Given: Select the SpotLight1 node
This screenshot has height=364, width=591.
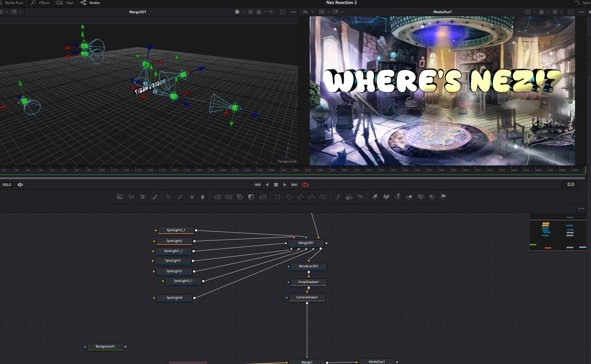Looking at the screenshot, I should 173,261.
